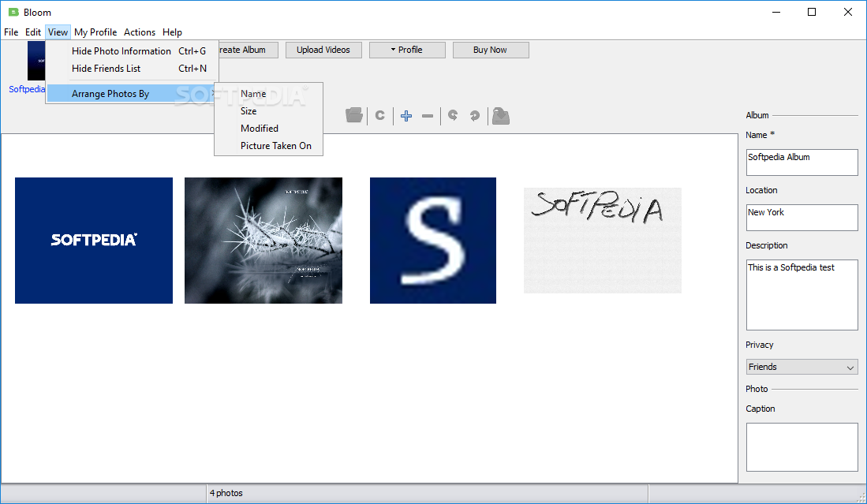
Task: Arrange photos by Picture Taken On
Action: pos(269,146)
